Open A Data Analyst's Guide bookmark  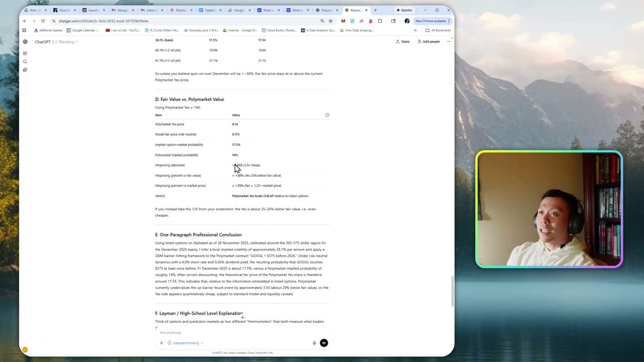tap(318, 30)
